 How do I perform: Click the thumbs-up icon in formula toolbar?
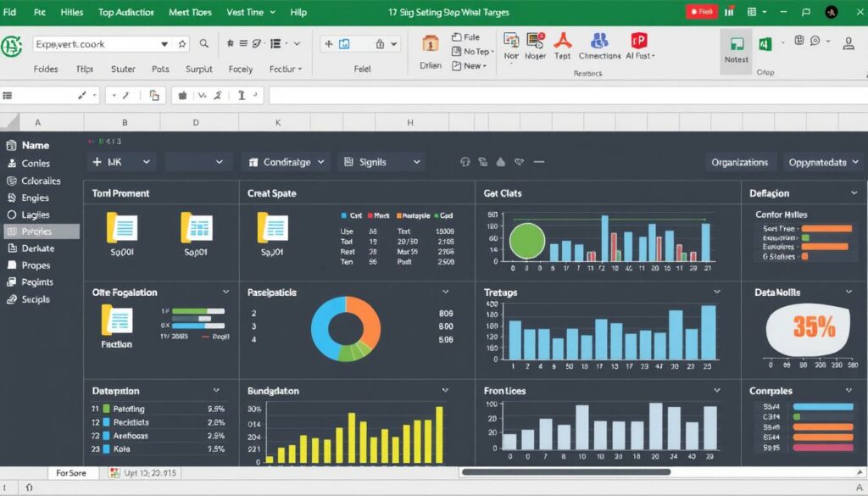pos(182,95)
